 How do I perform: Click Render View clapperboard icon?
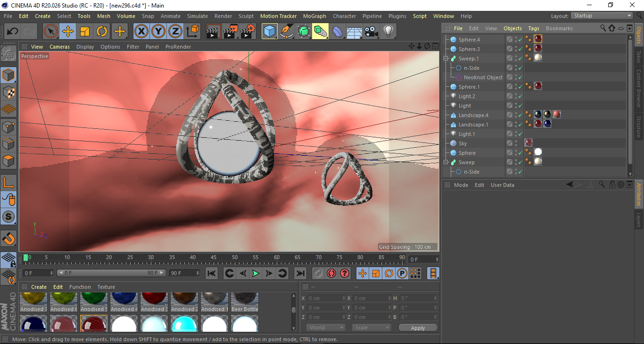(x=214, y=32)
